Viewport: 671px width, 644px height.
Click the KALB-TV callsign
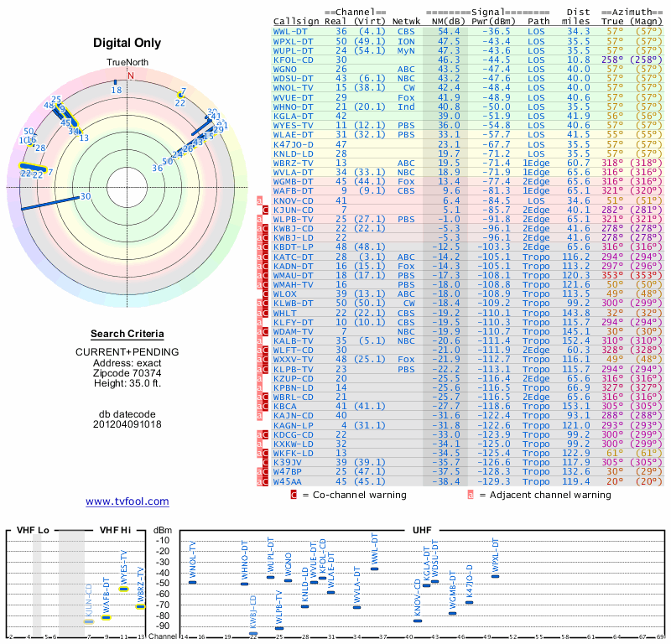(x=293, y=341)
